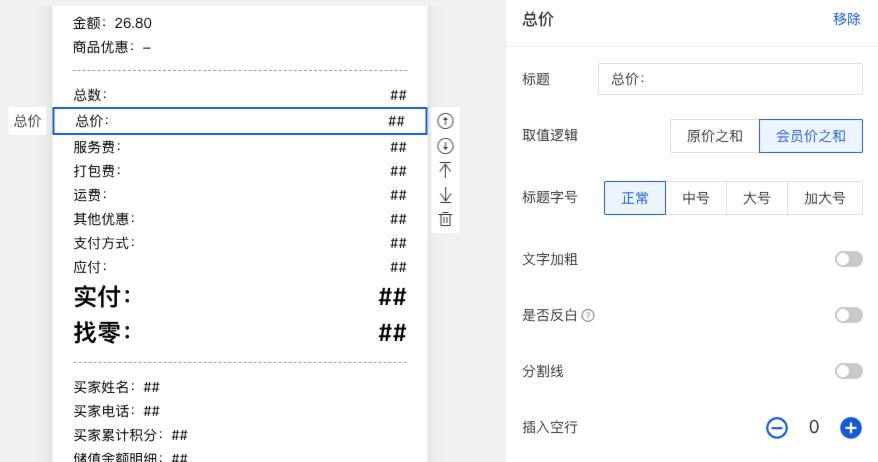Set 标题字号 to 加大号

pyautogui.click(x=825, y=198)
